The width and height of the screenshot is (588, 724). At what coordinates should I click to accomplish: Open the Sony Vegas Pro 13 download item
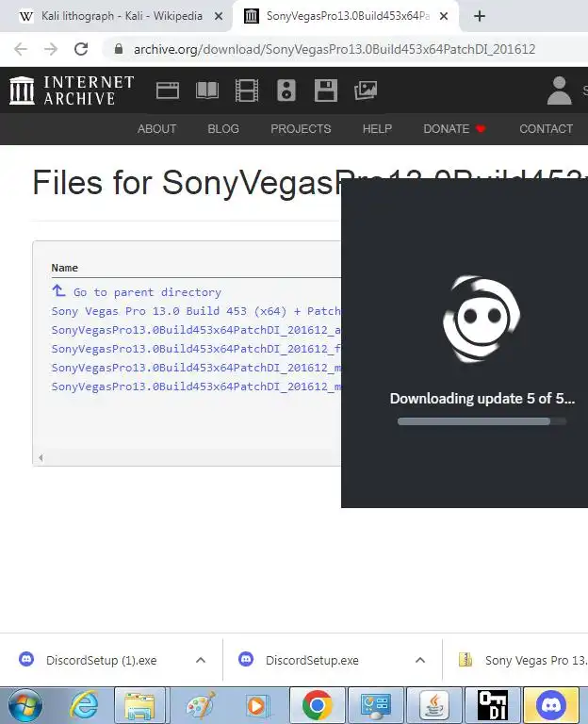[521, 660]
